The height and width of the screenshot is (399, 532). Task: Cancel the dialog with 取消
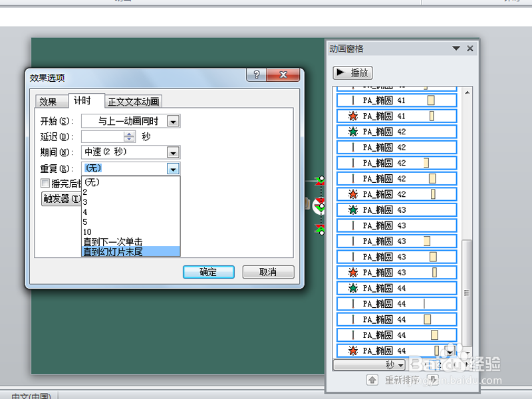(268, 272)
